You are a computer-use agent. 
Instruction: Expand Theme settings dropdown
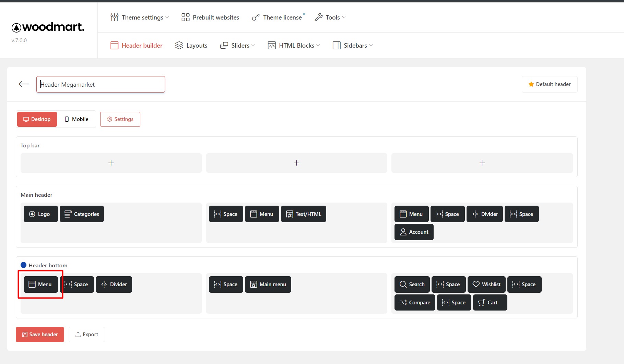140,17
